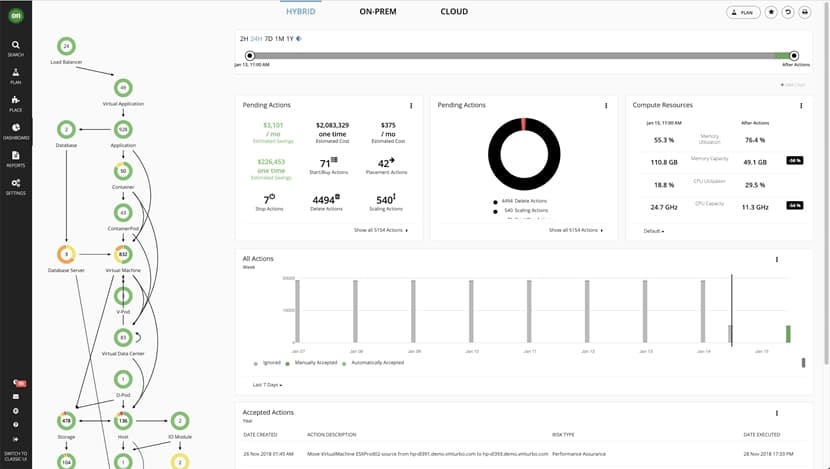Open the Plan section in sidebar
830x469 pixels.
(15, 76)
